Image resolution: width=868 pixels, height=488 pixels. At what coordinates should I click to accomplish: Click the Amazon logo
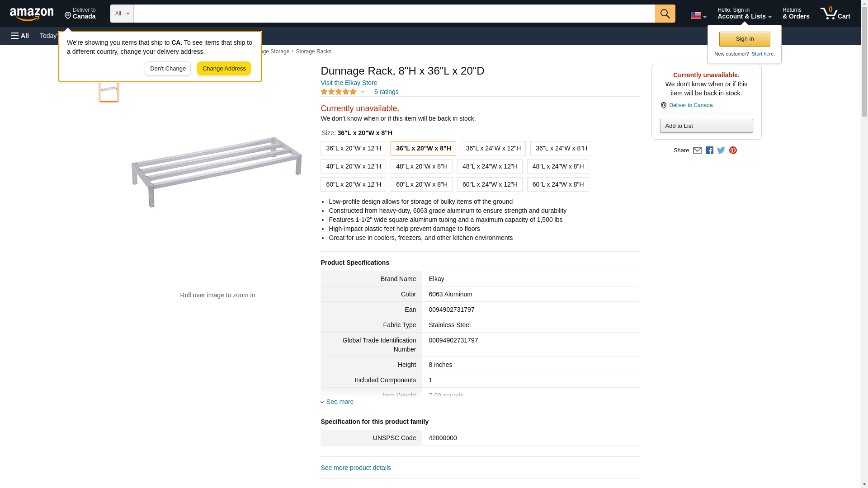coord(32,14)
